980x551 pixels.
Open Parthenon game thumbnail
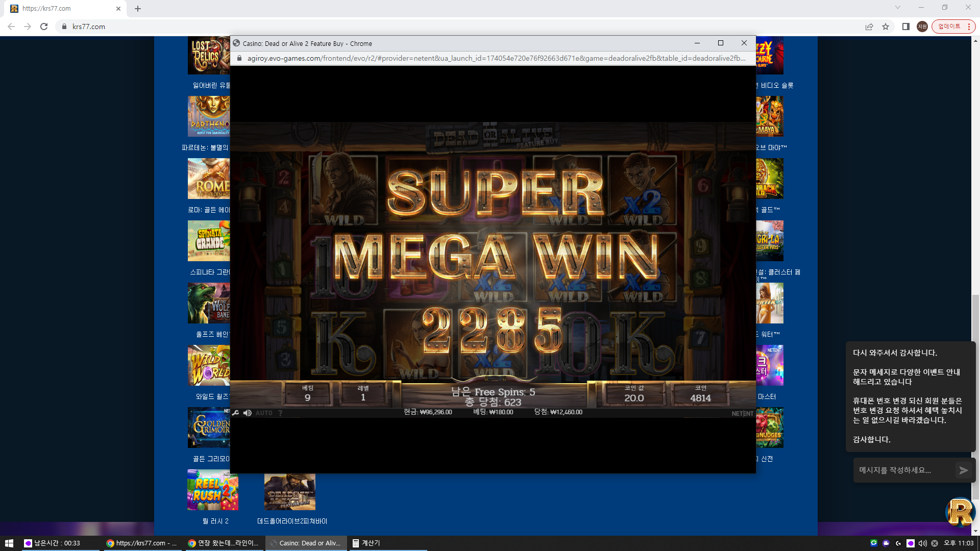point(209,116)
